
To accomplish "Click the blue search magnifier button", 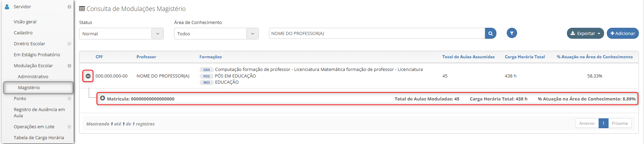I will (x=490, y=34).
